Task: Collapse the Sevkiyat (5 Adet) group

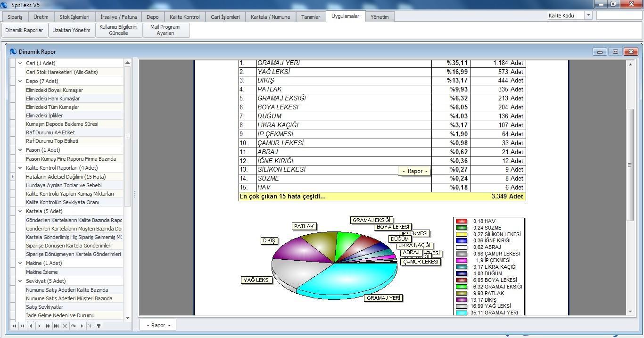Action: click(20, 281)
